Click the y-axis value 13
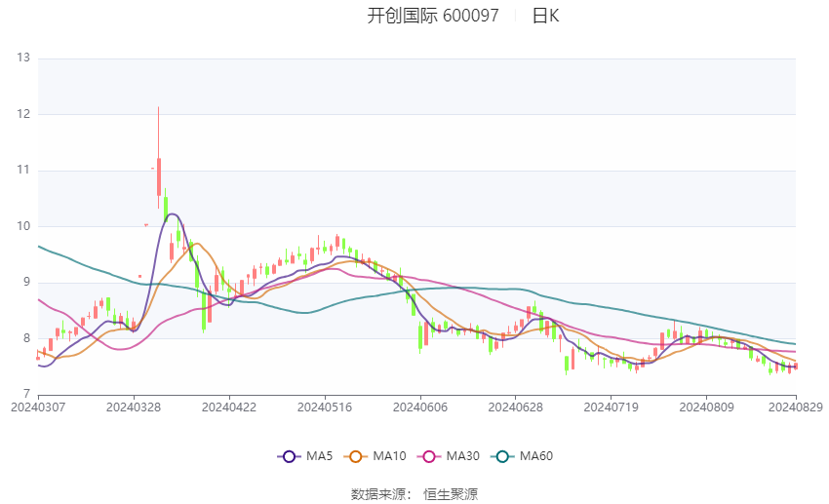Screen dimensions: 829x504 point(23,58)
